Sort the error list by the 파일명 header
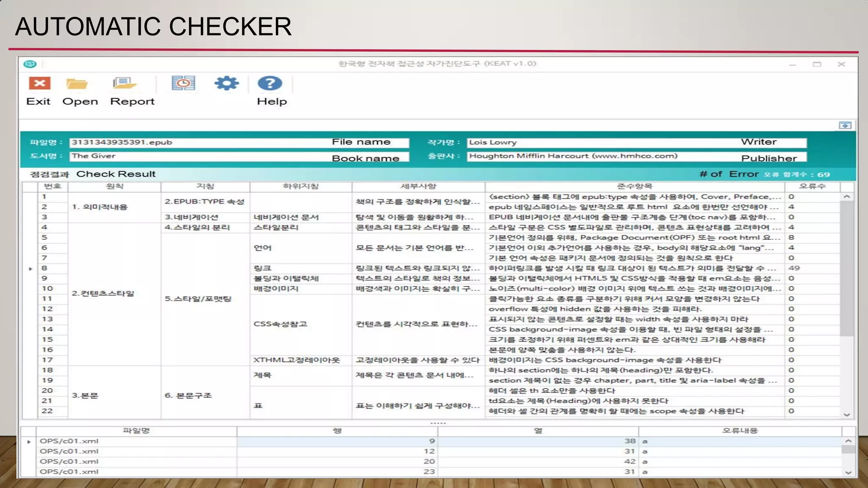This screenshot has height=488, width=868. [136, 431]
